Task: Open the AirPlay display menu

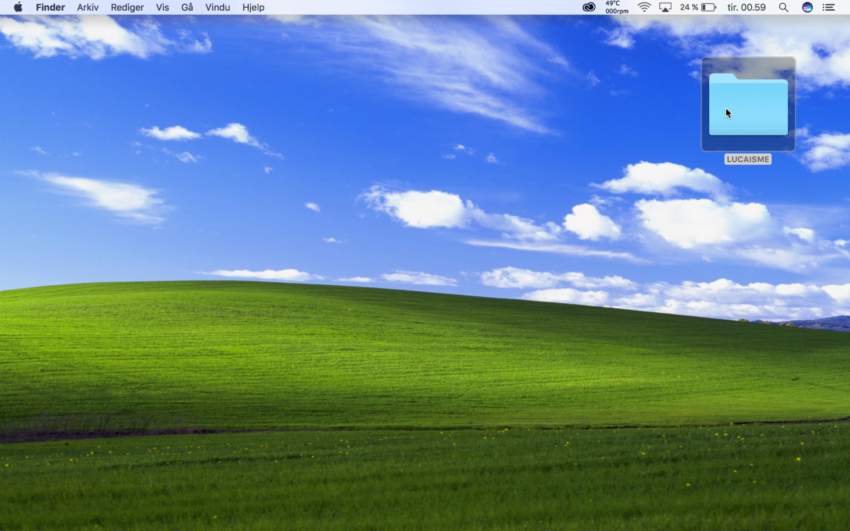Action: (665, 7)
